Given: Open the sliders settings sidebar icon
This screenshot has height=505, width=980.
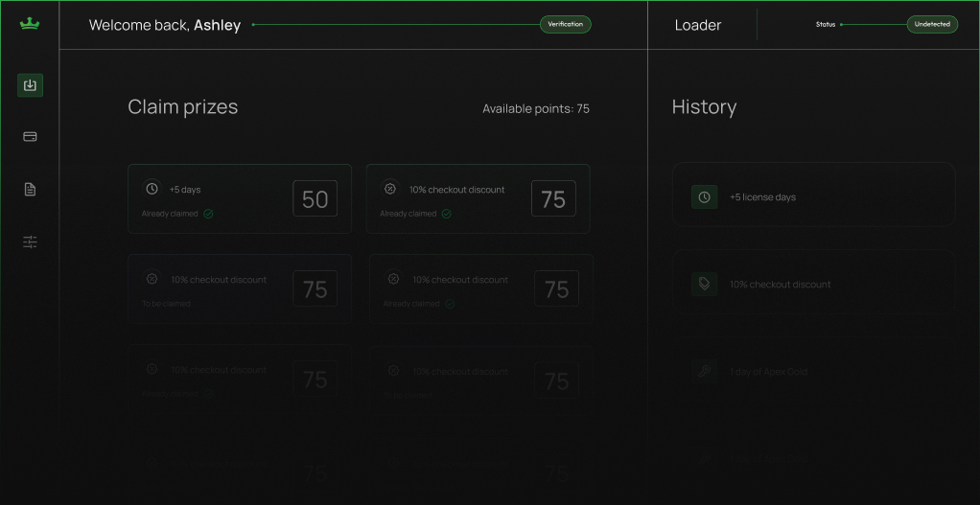Looking at the screenshot, I should (30, 241).
